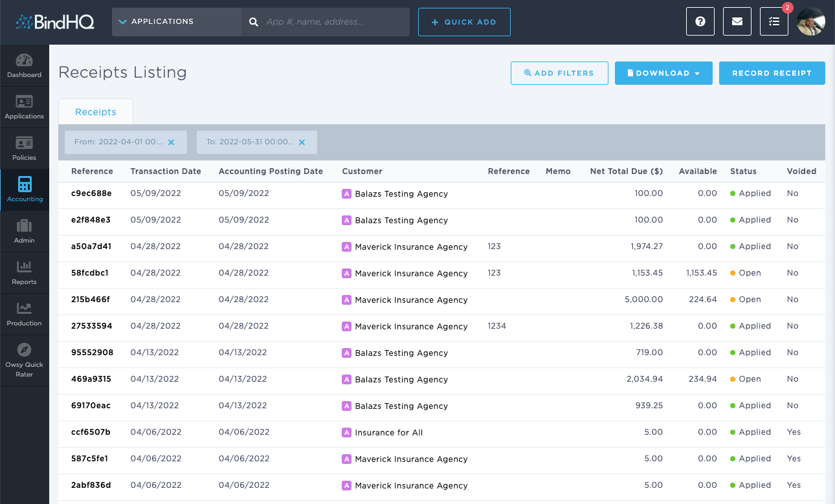Click the Add Filters button
Screen dimensions: 835x504
coord(559,73)
